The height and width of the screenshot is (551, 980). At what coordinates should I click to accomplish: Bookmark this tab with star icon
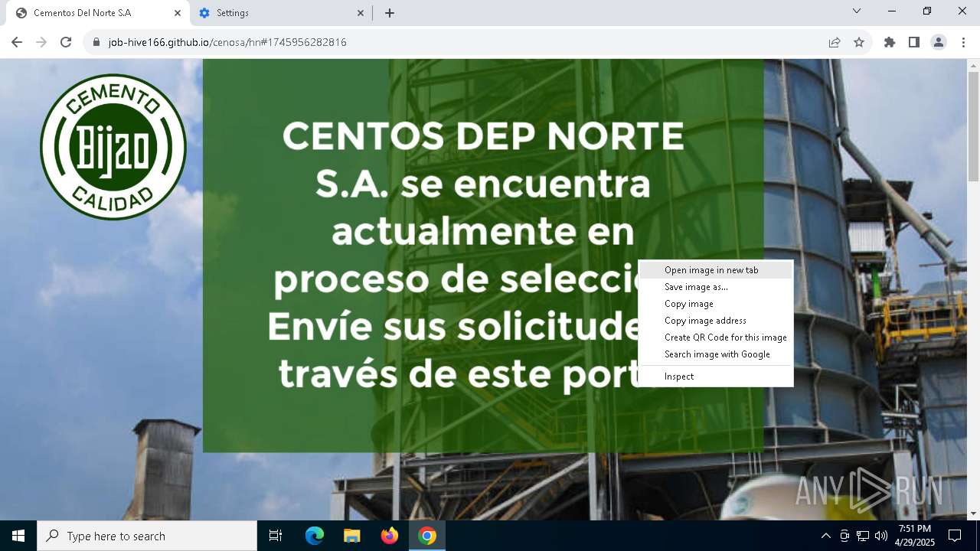[859, 42]
